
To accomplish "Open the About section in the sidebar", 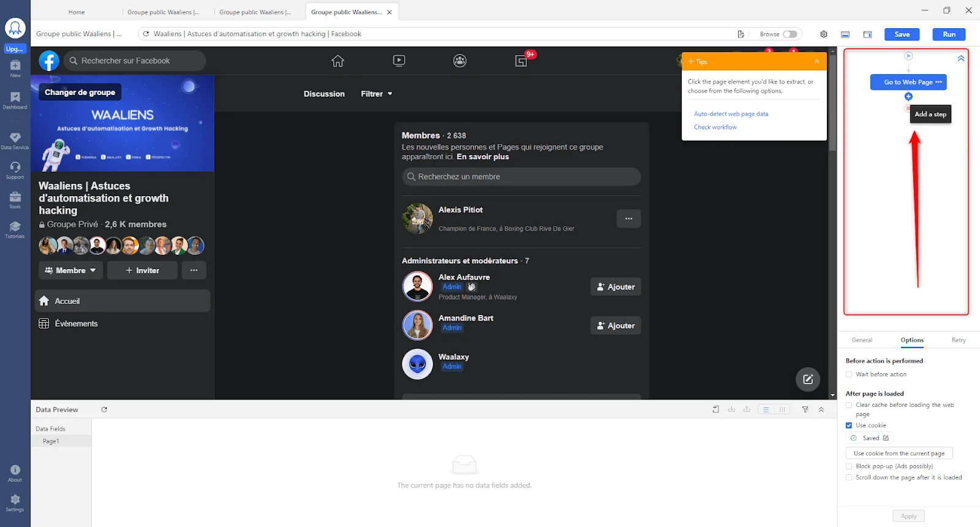I will [15, 474].
